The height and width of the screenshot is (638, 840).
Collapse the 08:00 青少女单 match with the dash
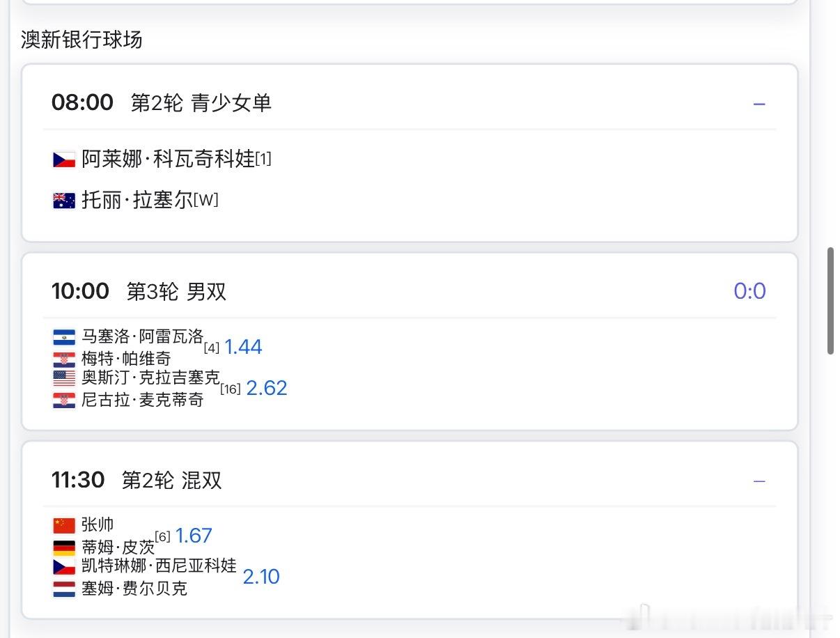(x=759, y=104)
